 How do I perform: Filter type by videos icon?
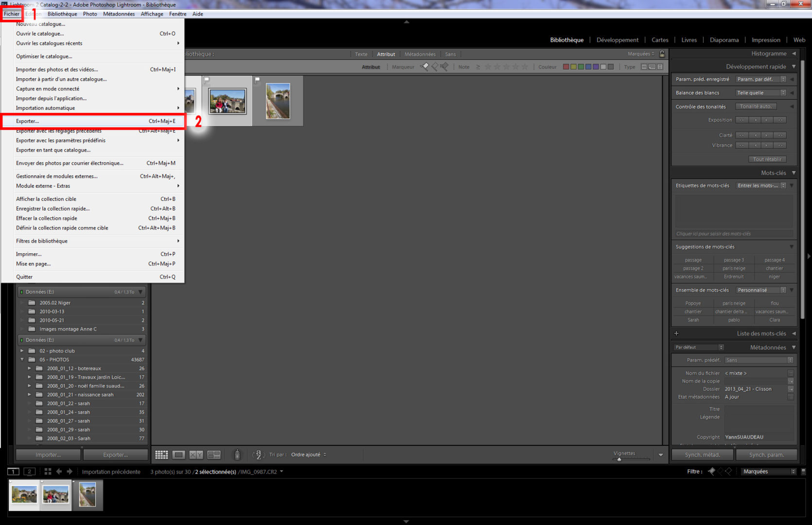(x=660, y=67)
